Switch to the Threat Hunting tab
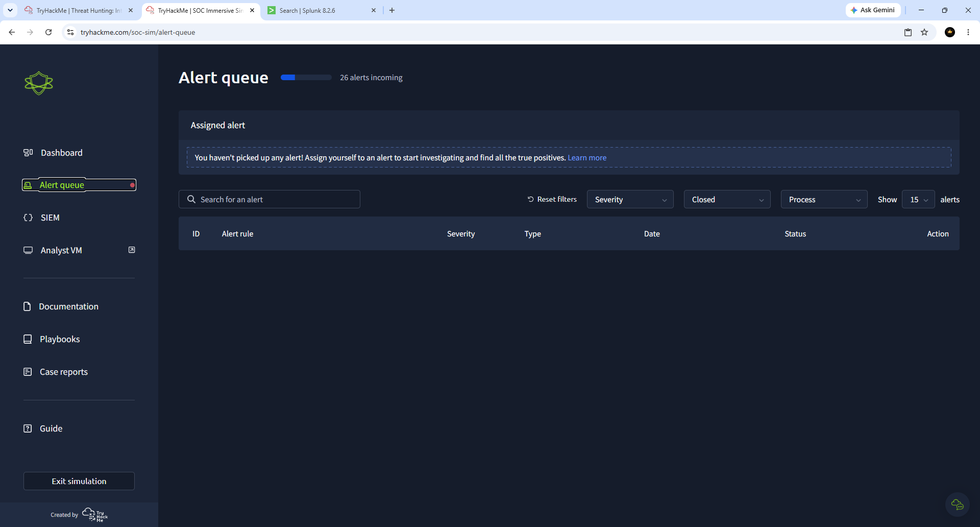Screen dimensions: 980x527 point(79,10)
